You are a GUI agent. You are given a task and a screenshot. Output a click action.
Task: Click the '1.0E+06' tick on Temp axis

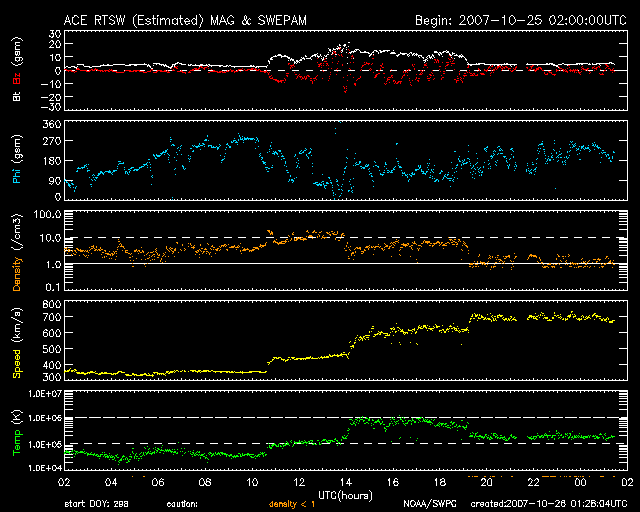[x=45, y=418]
